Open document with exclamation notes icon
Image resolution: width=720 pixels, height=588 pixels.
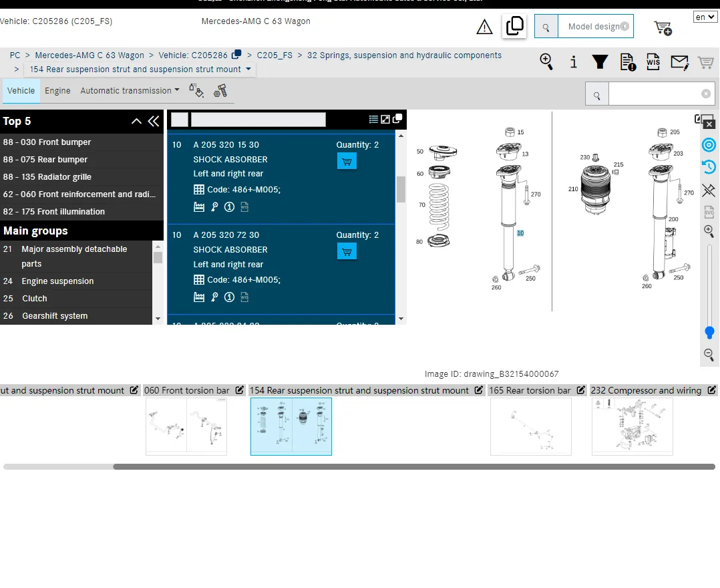point(627,61)
